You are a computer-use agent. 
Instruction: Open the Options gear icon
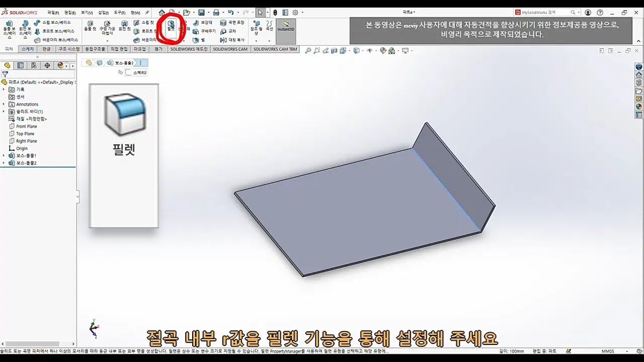(295, 12)
